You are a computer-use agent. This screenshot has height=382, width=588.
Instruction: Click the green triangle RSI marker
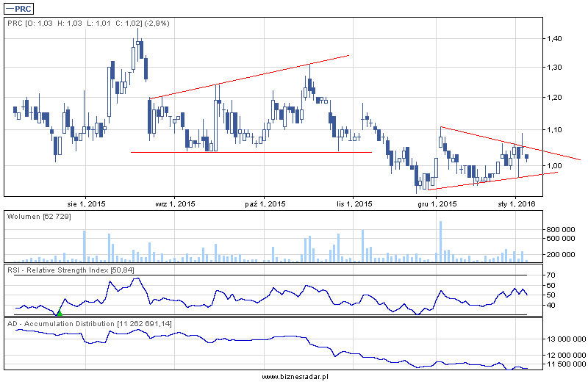(x=60, y=312)
